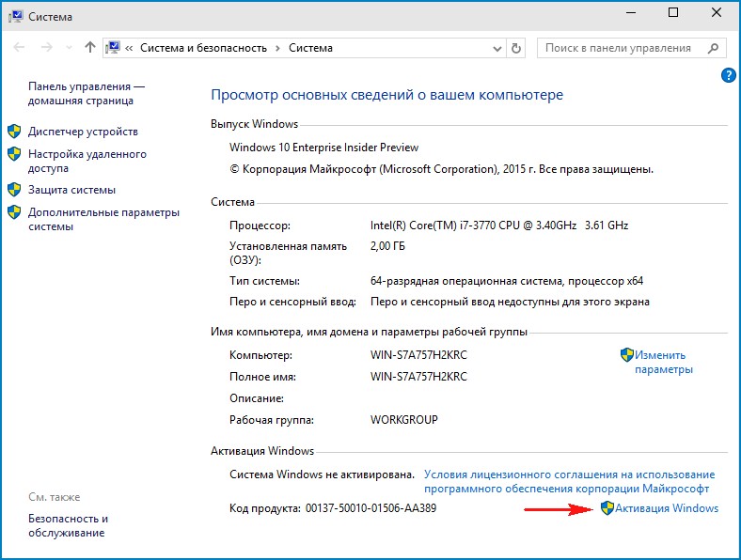Open Безопасность и обслуживание link

click(x=68, y=525)
